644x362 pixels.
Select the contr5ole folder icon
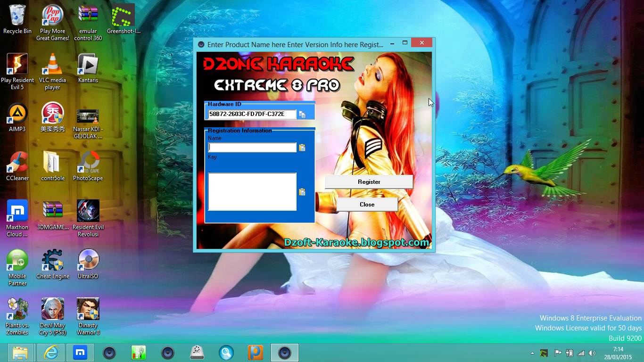[53, 166]
